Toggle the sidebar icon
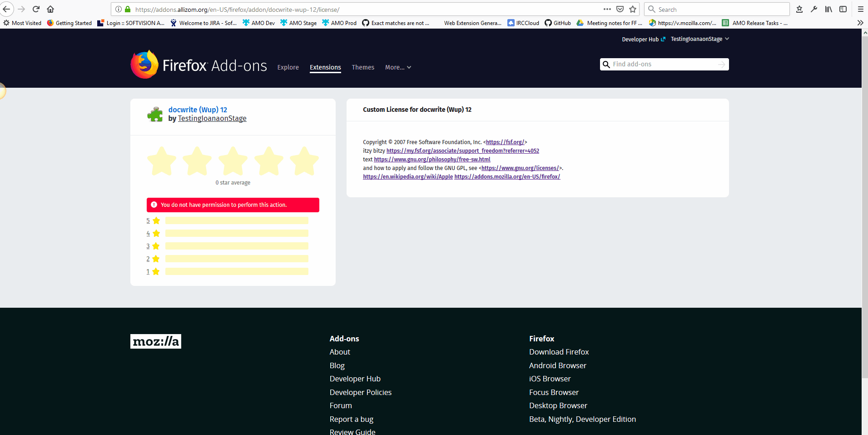The height and width of the screenshot is (435, 868). (x=843, y=9)
